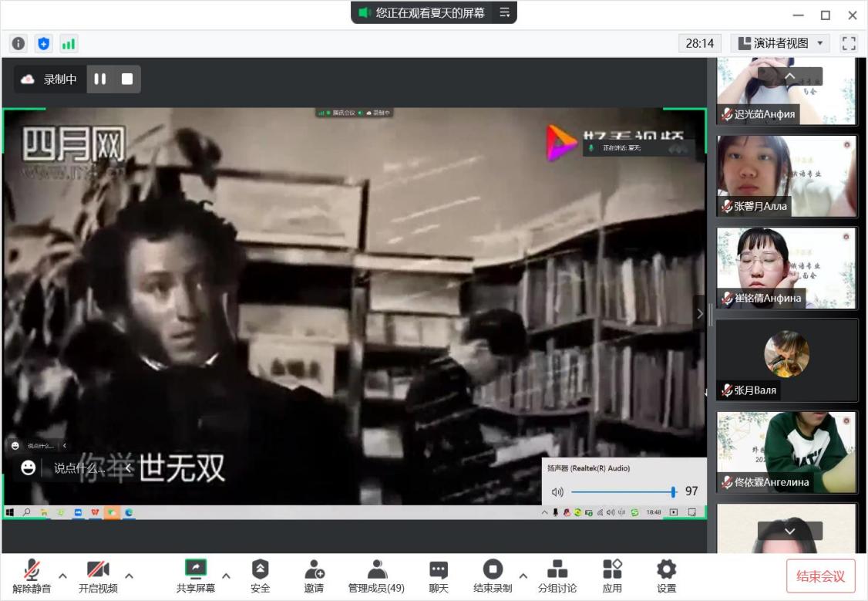Enable your camera via 开启视频

pos(99,575)
